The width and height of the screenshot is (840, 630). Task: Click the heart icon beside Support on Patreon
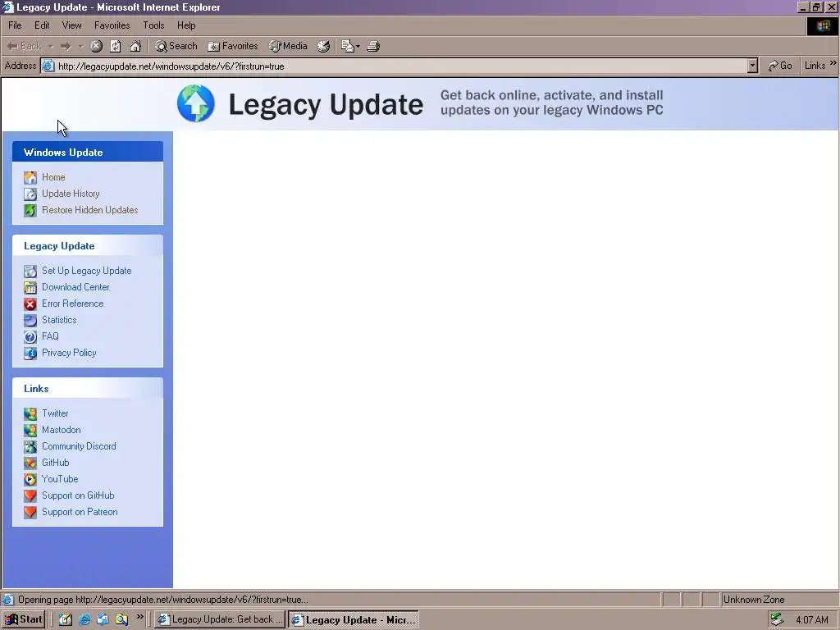(x=30, y=512)
